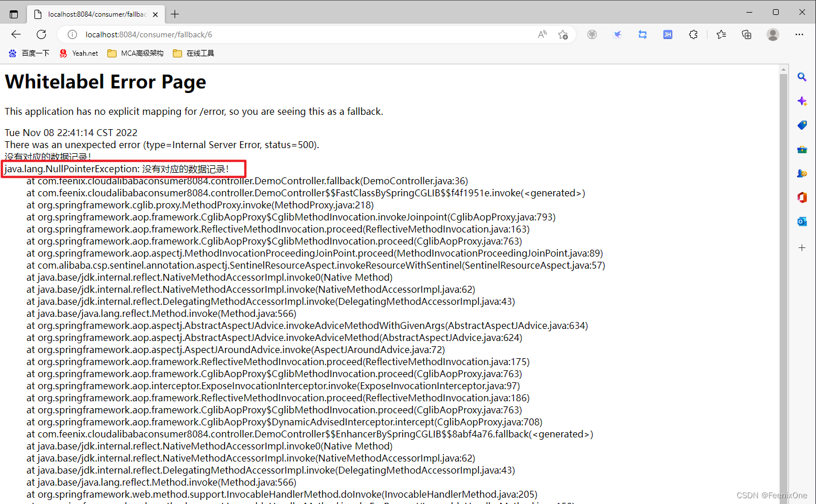Click the AbstractAspectJAdvice.java:624 stack line

coord(274,338)
